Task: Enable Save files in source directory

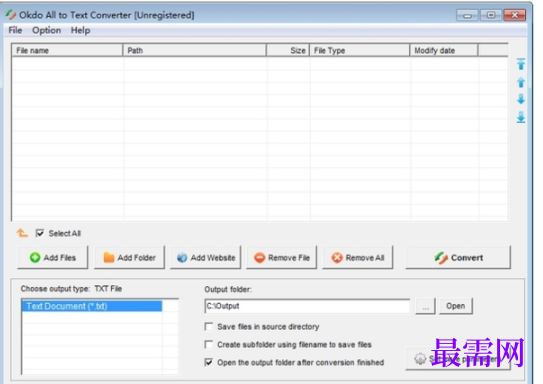Action: tap(209, 327)
